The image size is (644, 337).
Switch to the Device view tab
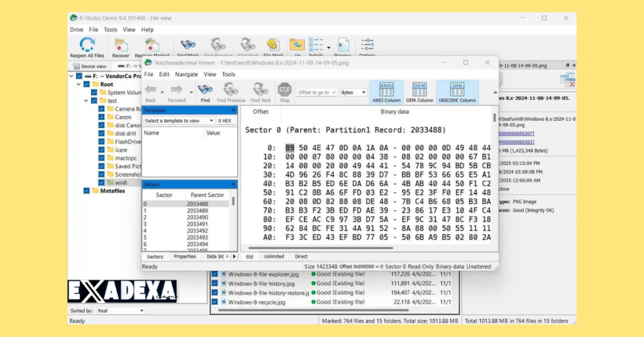tap(90, 66)
